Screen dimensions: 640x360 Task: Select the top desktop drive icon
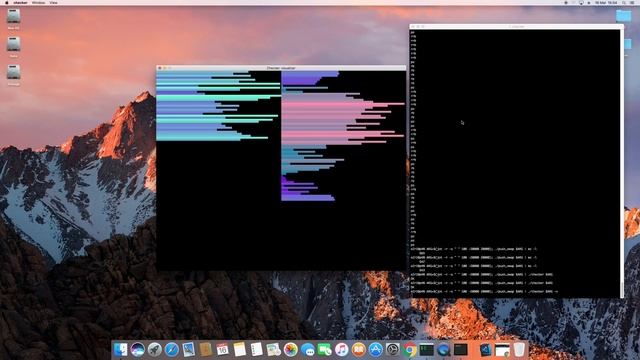click(13, 16)
